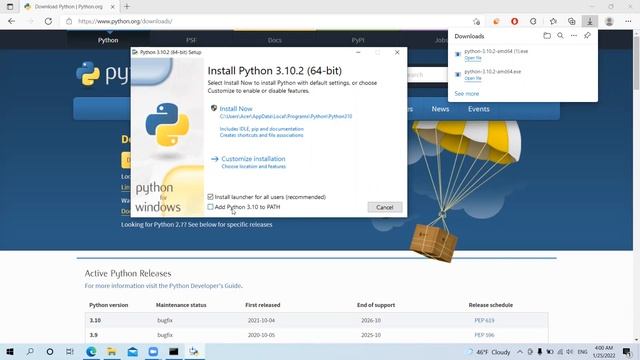Open file link under python-3.10.2-amd64.exe
This screenshot has width=640, height=360.
473,78
